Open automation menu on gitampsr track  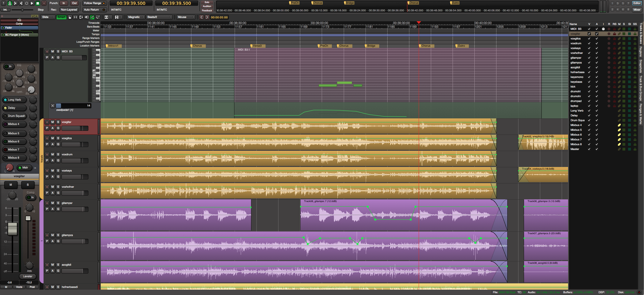[x=52, y=209]
